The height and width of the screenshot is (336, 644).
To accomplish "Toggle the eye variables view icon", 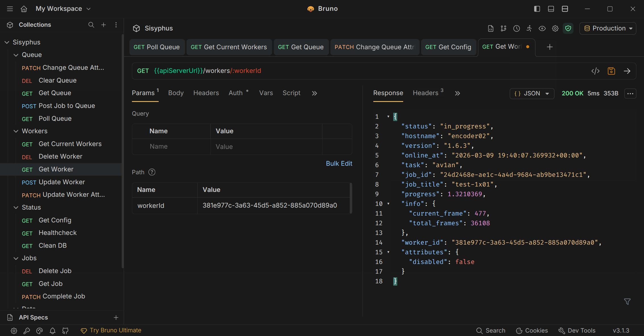I will coord(542,28).
